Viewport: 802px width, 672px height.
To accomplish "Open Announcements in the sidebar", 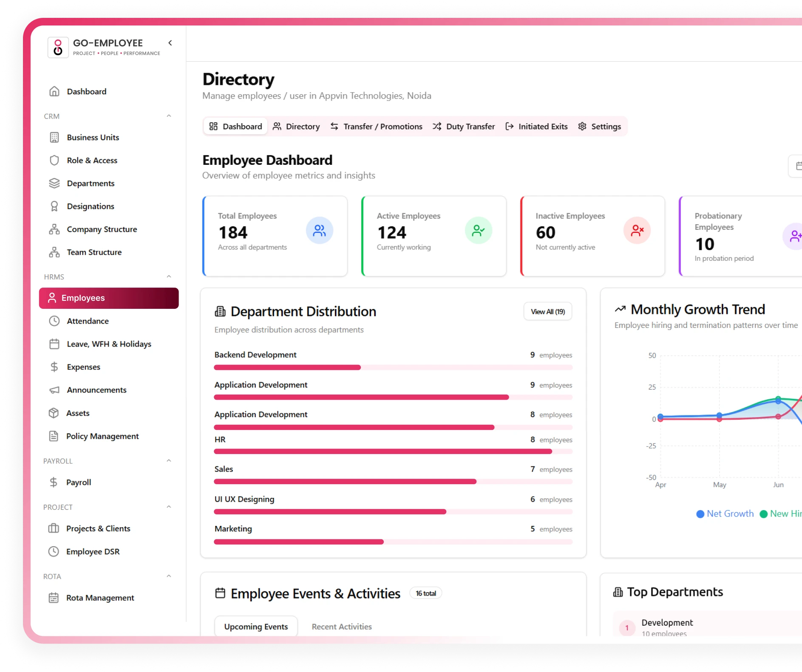I will 97,390.
